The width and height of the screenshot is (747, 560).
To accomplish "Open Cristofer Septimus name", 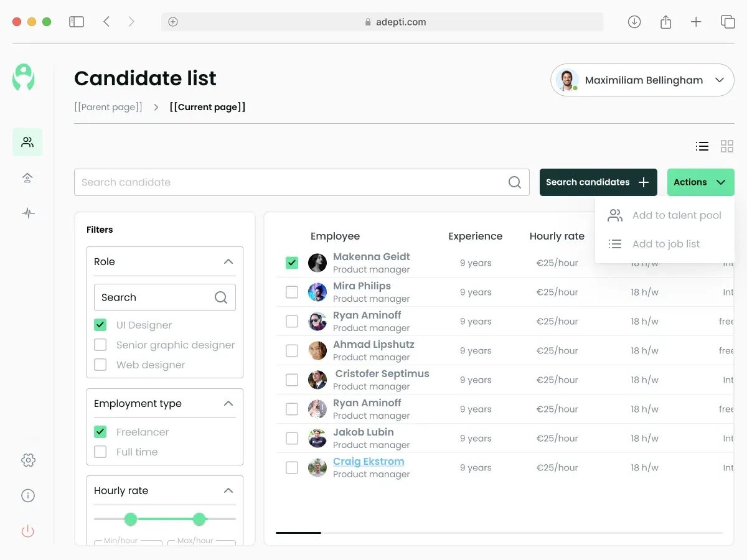I will [x=382, y=373].
